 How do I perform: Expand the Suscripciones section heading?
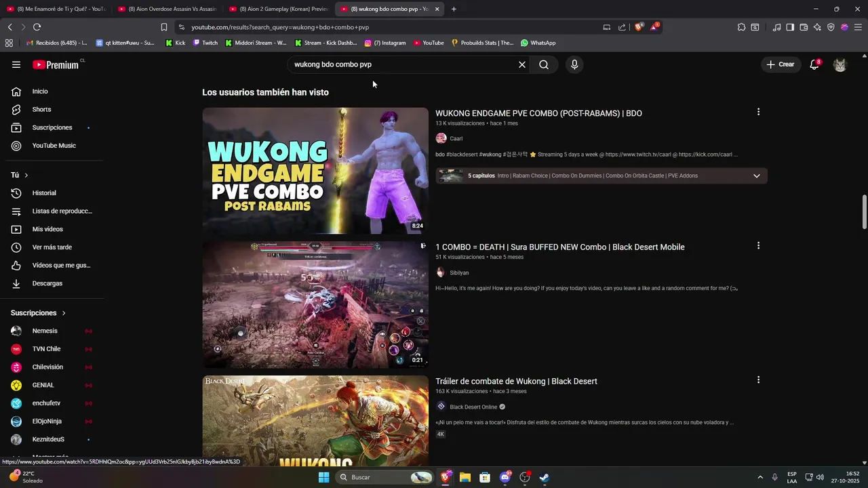[x=38, y=313]
